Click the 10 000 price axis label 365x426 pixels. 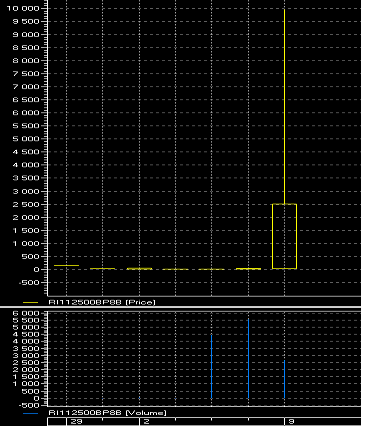point(23,8)
